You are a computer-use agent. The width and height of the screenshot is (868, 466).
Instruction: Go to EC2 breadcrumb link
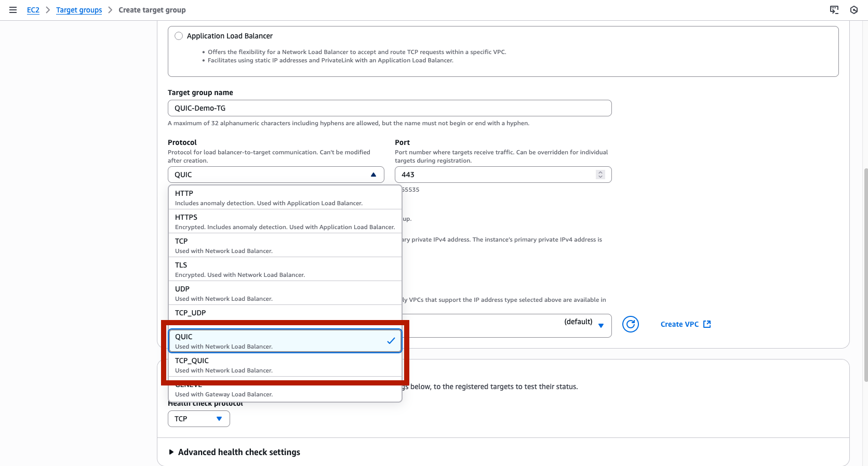(33, 10)
